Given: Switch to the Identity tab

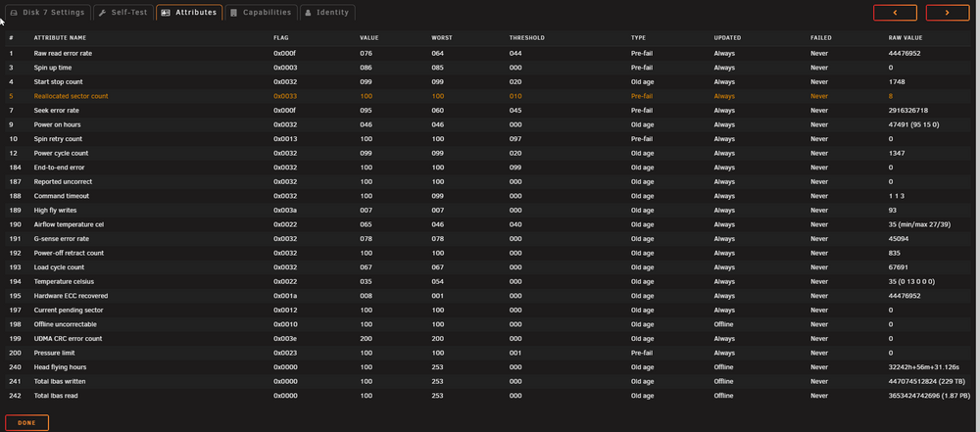Looking at the screenshot, I should point(327,13).
